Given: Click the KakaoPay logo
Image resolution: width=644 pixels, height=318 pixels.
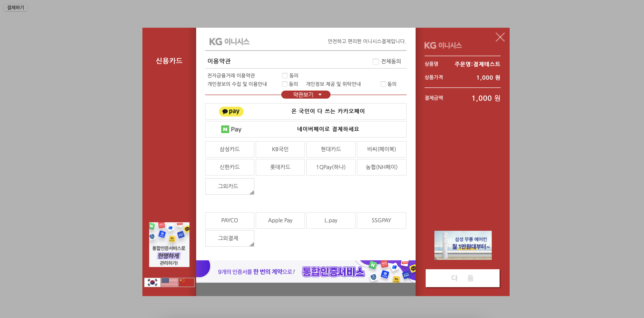Looking at the screenshot, I should click(231, 111).
